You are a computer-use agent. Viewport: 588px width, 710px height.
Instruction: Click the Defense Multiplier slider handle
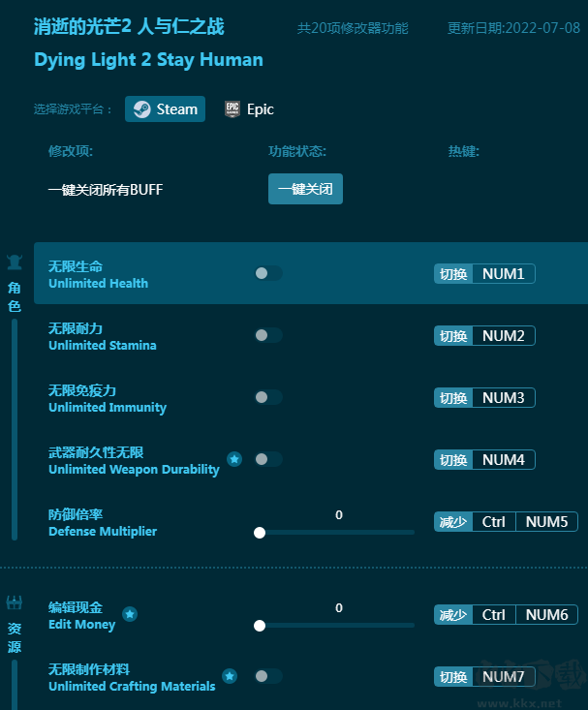(x=260, y=533)
